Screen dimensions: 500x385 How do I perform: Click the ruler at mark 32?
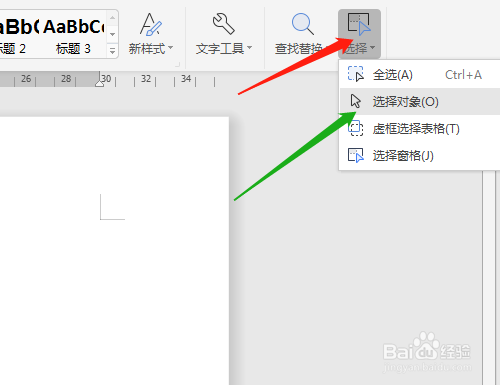coord(146,79)
